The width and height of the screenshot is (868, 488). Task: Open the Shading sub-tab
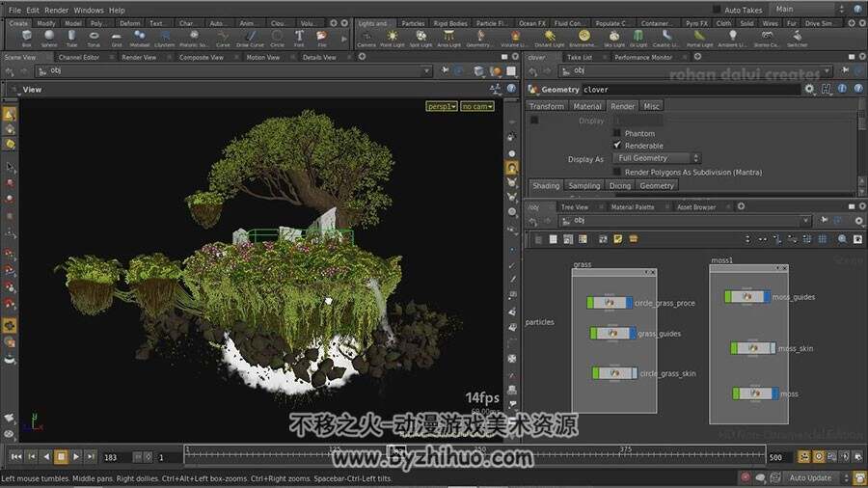point(546,186)
